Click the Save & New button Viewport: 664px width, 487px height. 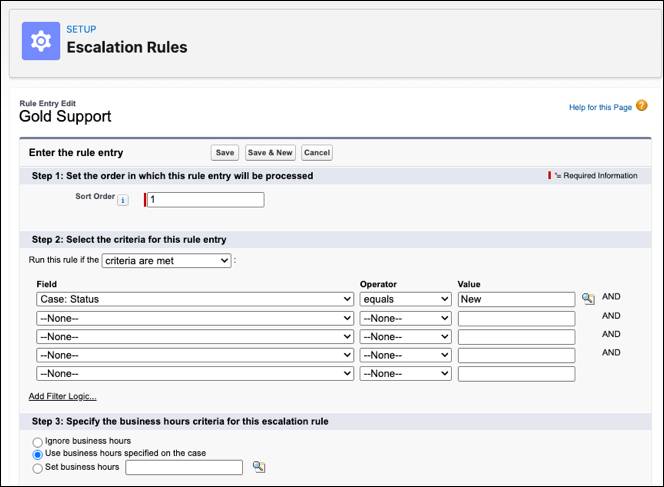tap(270, 152)
